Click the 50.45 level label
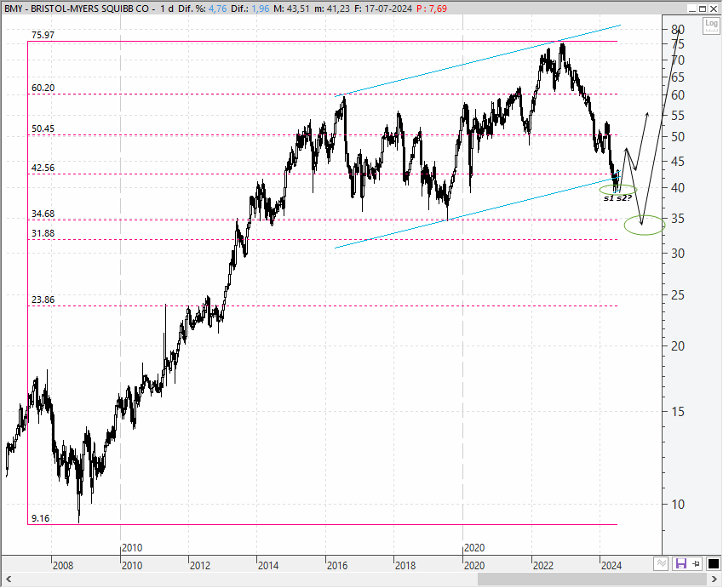The image size is (723, 588). coord(43,128)
